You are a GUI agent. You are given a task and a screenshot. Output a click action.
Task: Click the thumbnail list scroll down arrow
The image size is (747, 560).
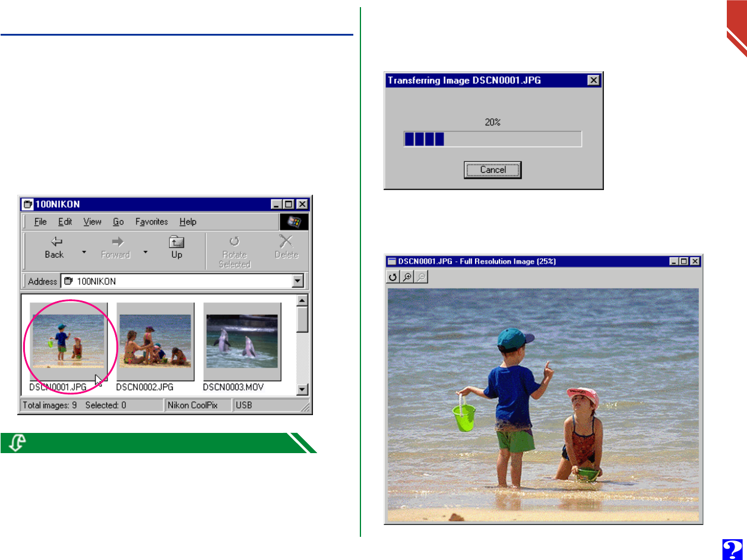tap(302, 390)
